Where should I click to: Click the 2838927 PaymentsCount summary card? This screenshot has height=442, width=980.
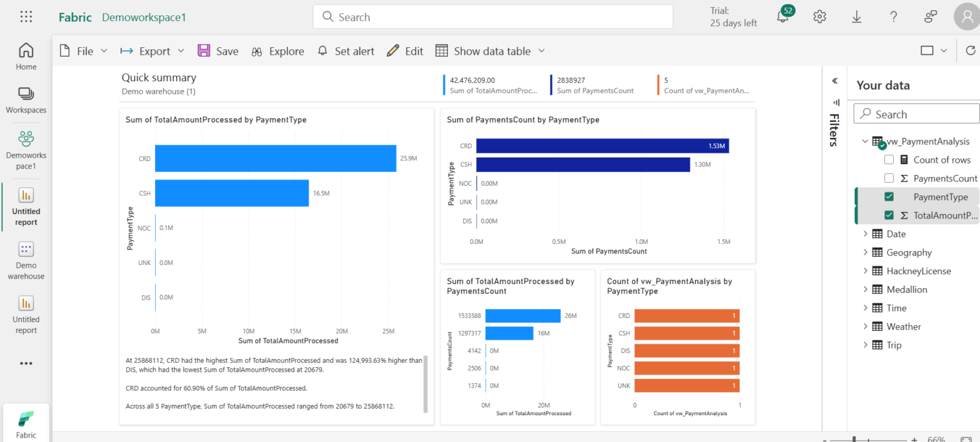593,85
